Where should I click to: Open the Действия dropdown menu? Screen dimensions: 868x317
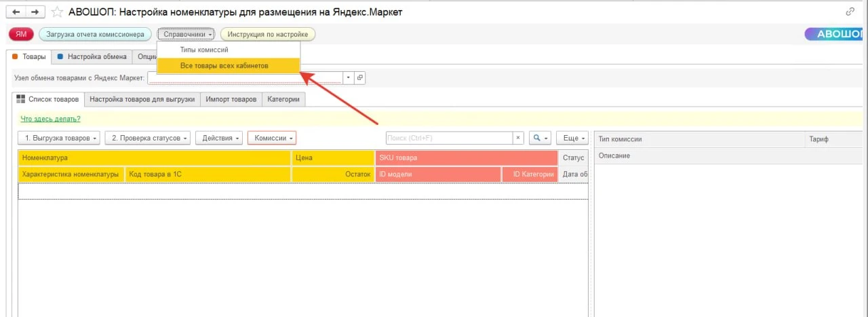coord(218,138)
